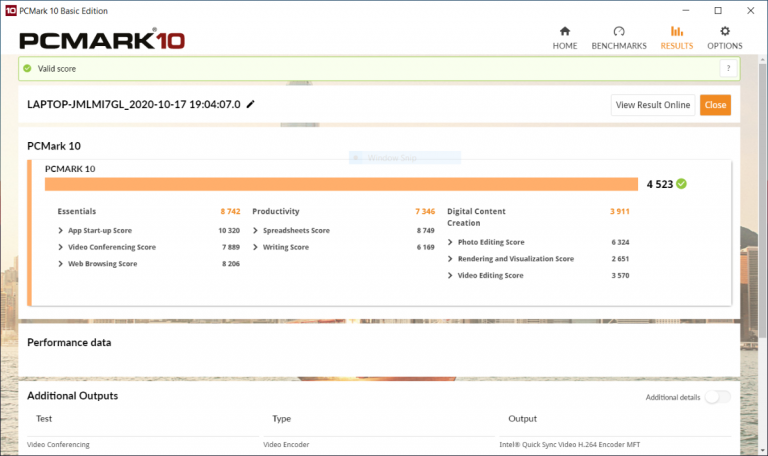768x456 pixels.
Task: Click the PCMark 10 title bar icon
Action: [10, 10]
